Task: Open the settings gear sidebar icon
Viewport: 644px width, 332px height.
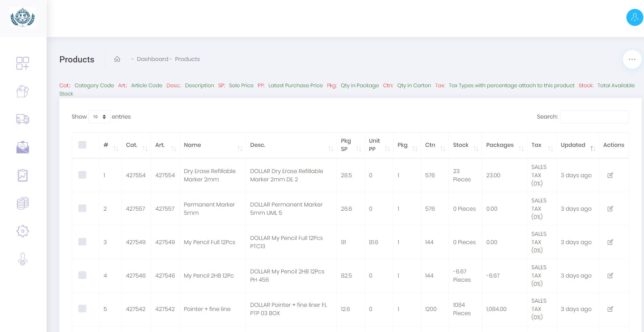Action: click(x=23, y=231)
